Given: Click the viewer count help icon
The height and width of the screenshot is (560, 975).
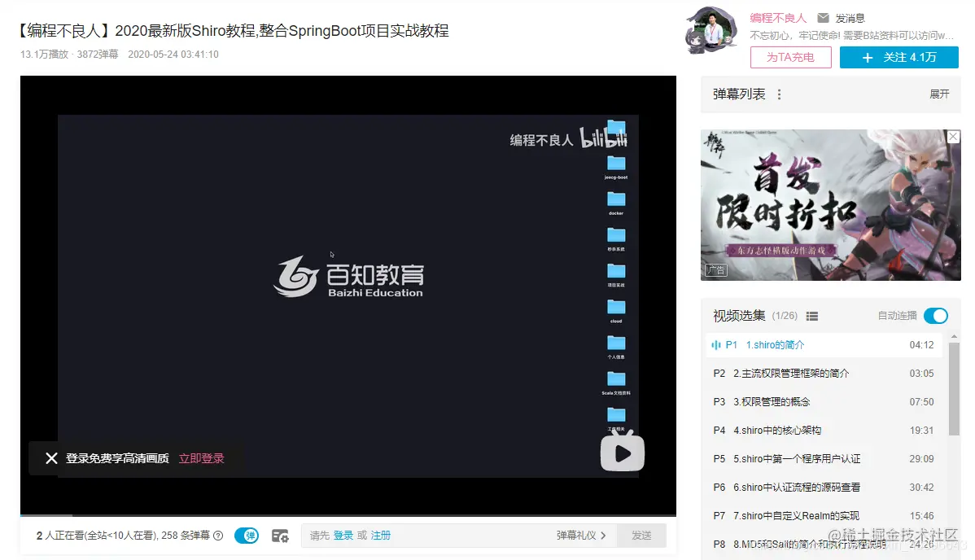Looking at the screenshot, I should point(218,536).
